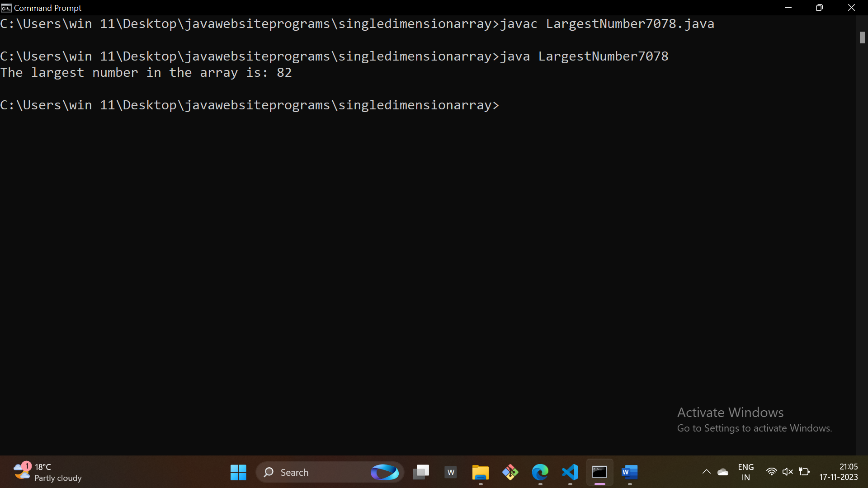
Task: Open Microsoft Word from taskbar
Action: coord(629,472)
